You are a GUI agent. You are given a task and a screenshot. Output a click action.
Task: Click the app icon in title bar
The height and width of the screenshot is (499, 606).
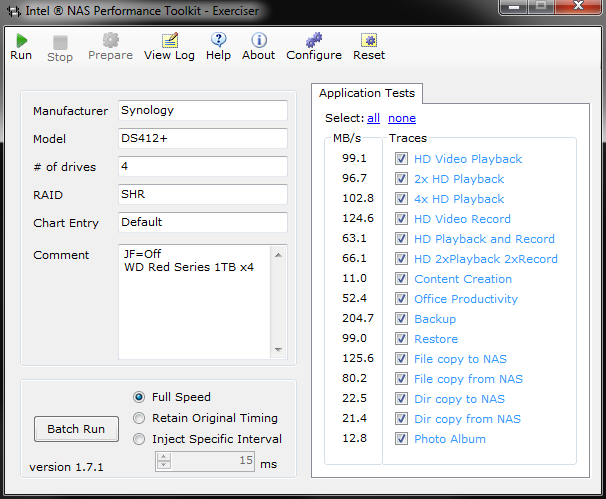[x=14, y=11]
